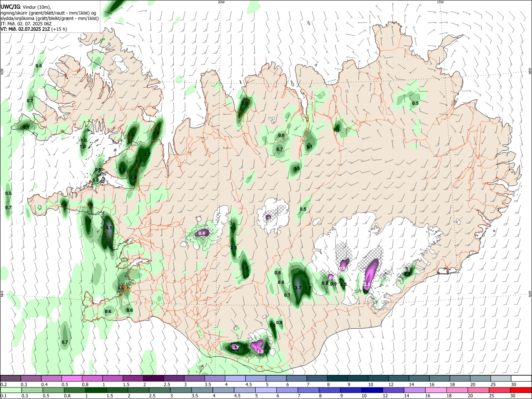Pick the 25 red-pink swatch in the lower rain legend
The image size is (532, 399).
coord(500,390)
